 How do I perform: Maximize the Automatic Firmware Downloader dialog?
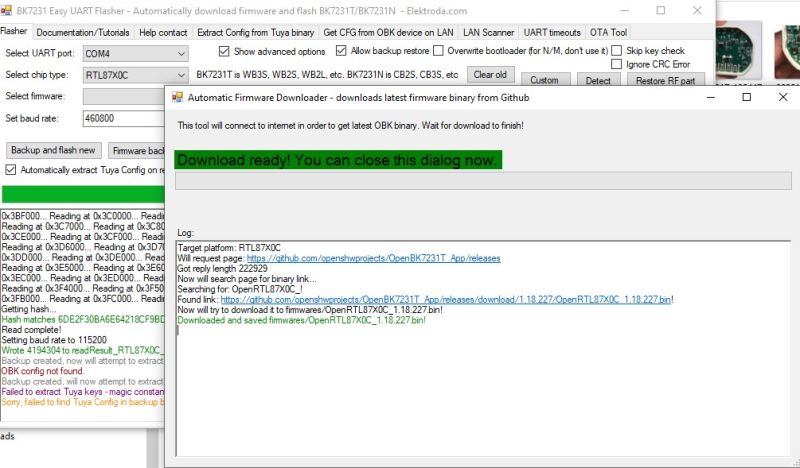(x=746, y=97)
